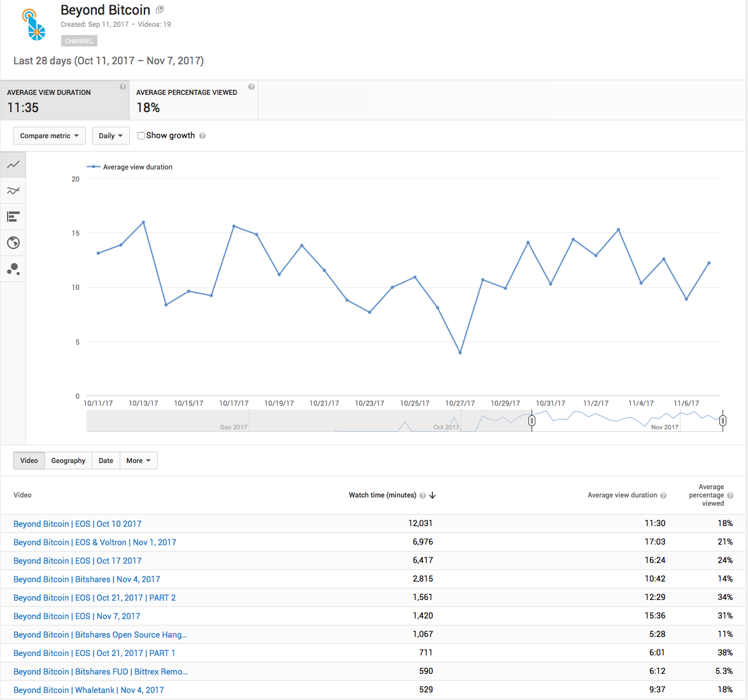
Task: Switch to the Geography tab
Action: pyautogui.click(x=68, y=461)
